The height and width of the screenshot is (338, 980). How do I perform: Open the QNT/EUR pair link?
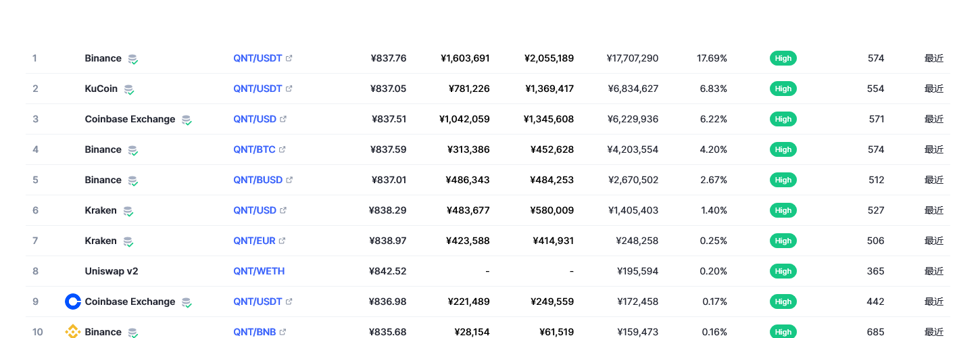pyautogui.click(x=254, y=241)
